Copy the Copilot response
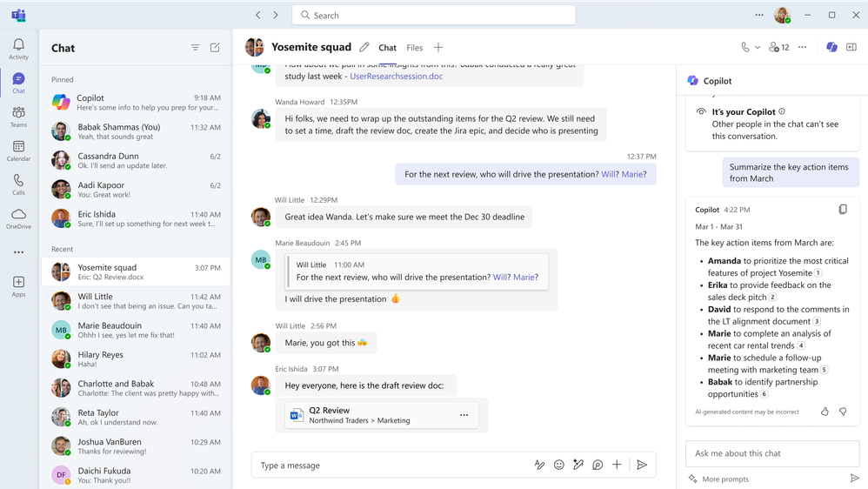The image size is (868, 489). click(x=842, y=210)
